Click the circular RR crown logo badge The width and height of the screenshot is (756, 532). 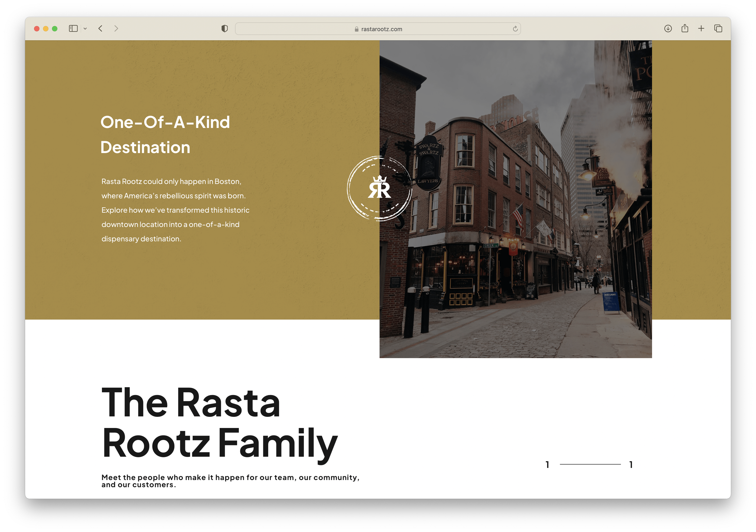click(x=379, y=188)
